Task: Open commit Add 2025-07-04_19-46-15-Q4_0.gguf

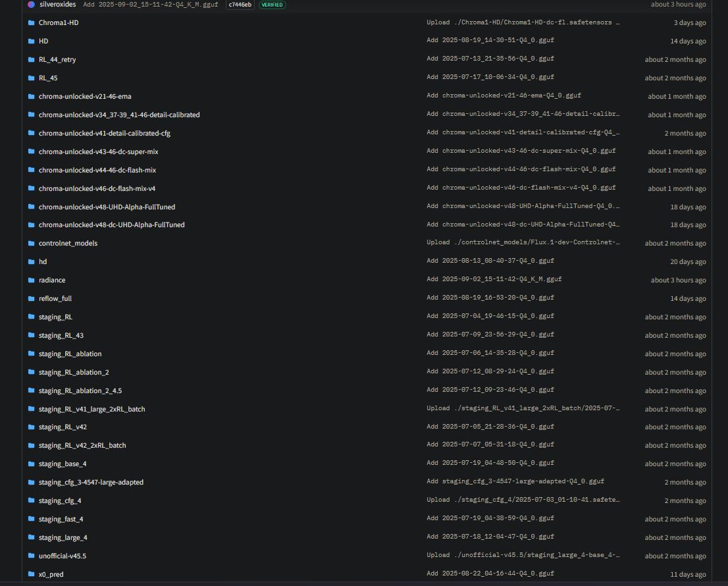Action: coord(490,316)
